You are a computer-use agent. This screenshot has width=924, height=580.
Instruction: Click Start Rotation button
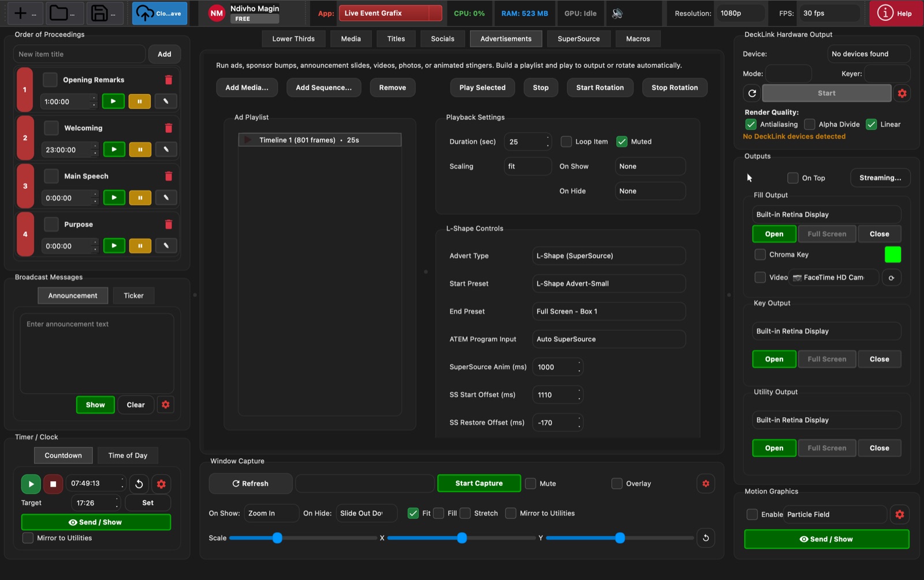point(600,88)
